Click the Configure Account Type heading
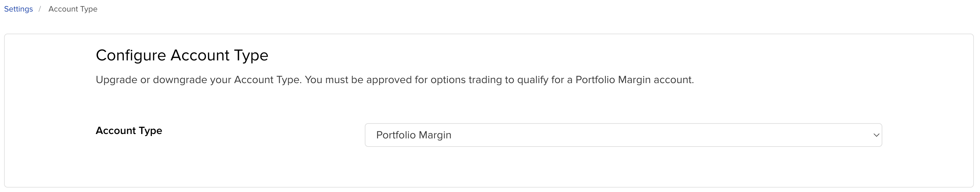The width and height of the screenshot is (980, 192). [x=182, y=55]
